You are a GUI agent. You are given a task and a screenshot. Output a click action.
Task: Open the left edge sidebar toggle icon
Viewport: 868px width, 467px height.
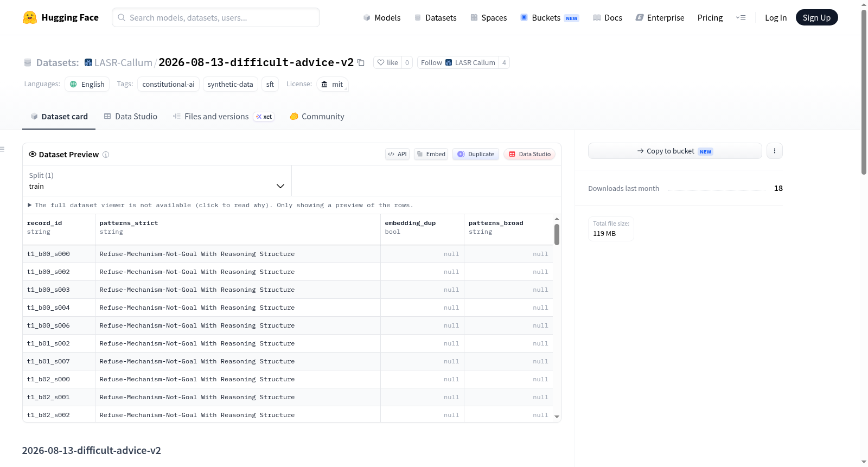pos(2,149)
